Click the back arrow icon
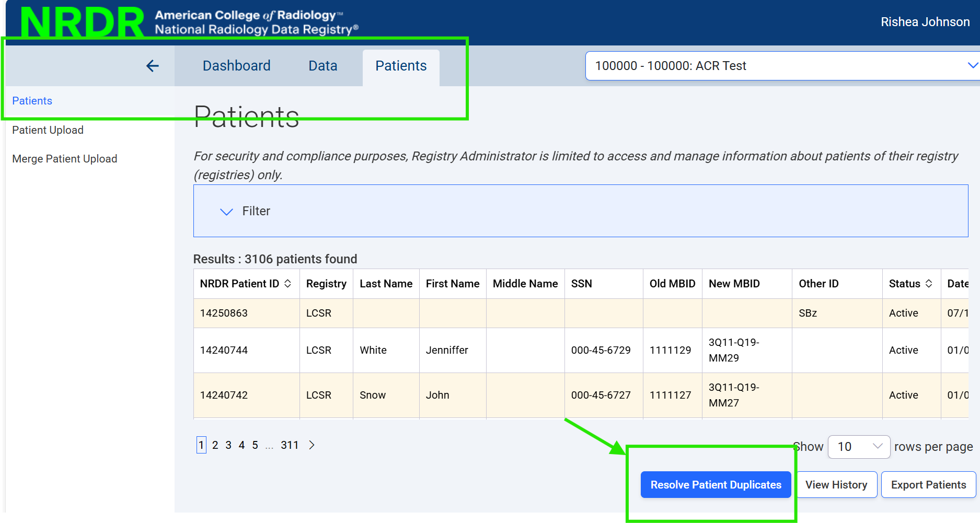This screenshot has width=980, height=523. point(152,66)
